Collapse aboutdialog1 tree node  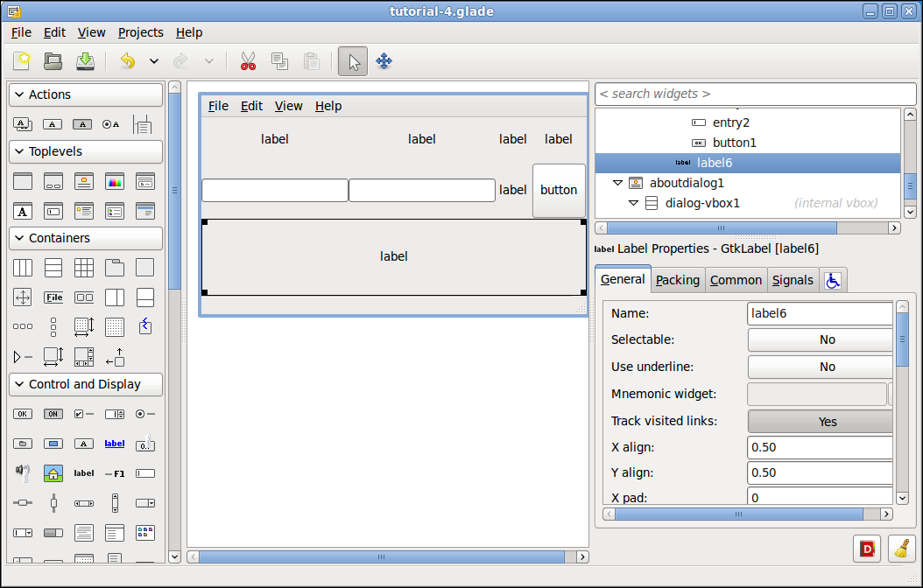click(x=617, y=183)
